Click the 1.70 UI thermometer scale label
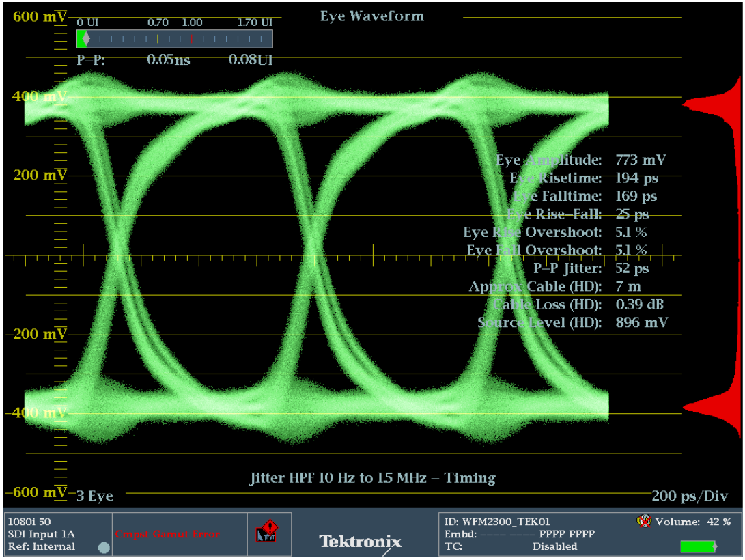Image resolution: width=745 pixels, height=560 pixels. (255, 23)
